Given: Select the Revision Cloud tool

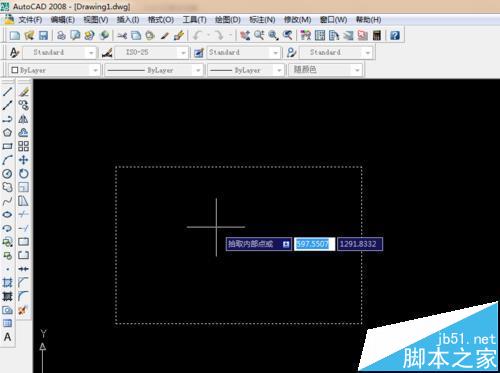Looking at the screenshot, I should click(x=7, y=187).
